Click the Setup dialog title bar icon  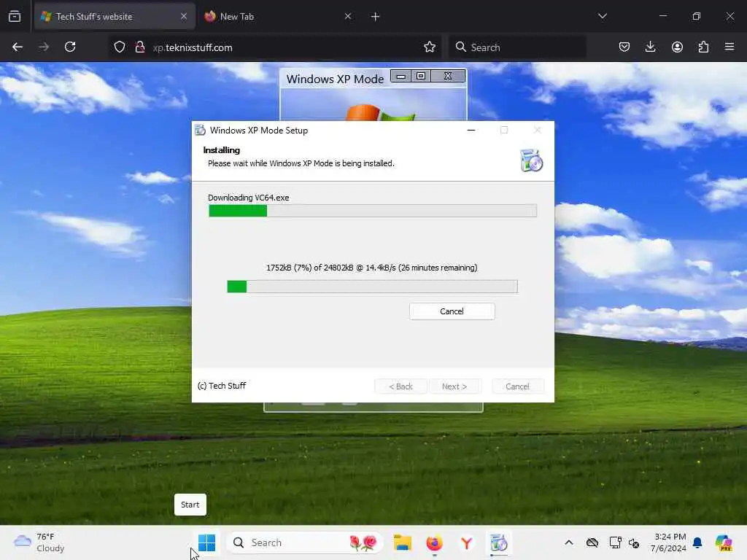tap(201, 130)
